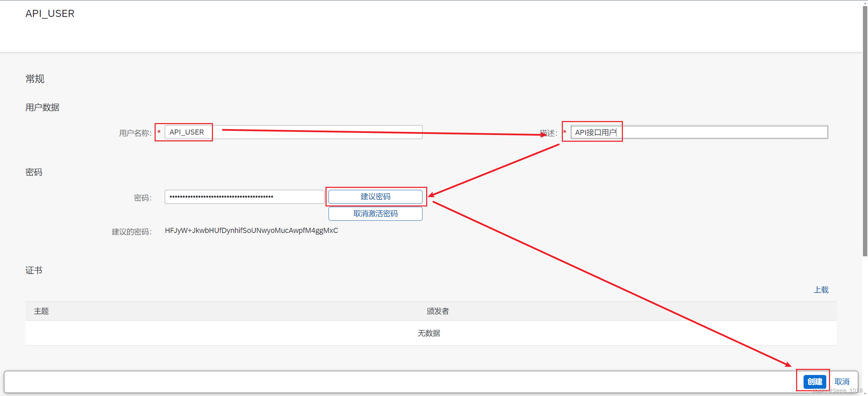Focus the masked 密码 password field
868x396 pixels.
(x=244, y=197)
